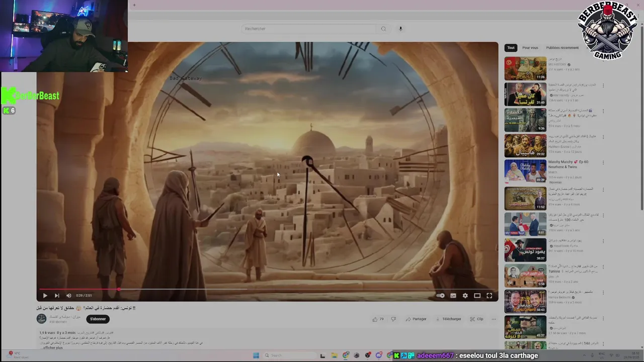Open options menu for the 31:40 Amr Hamdy video

tap(603, 85)
